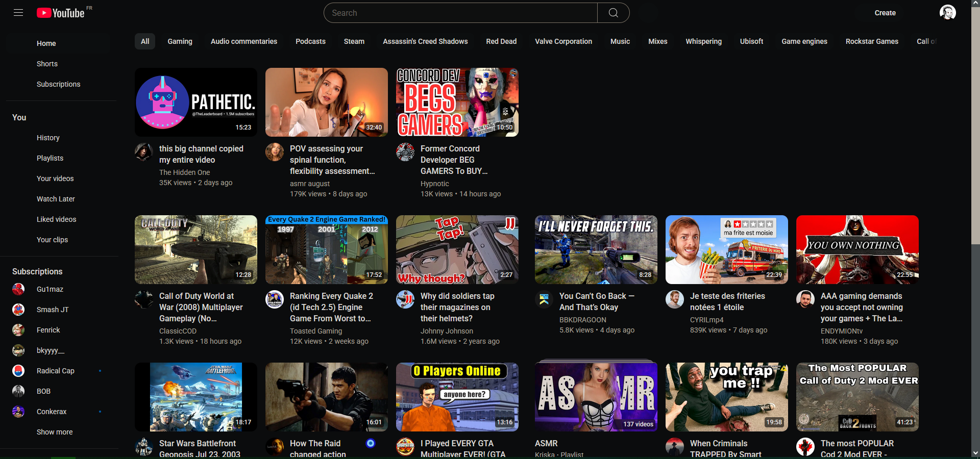Click the YouTube logo
The image size is (980, 459).
[x=60, y=13]
